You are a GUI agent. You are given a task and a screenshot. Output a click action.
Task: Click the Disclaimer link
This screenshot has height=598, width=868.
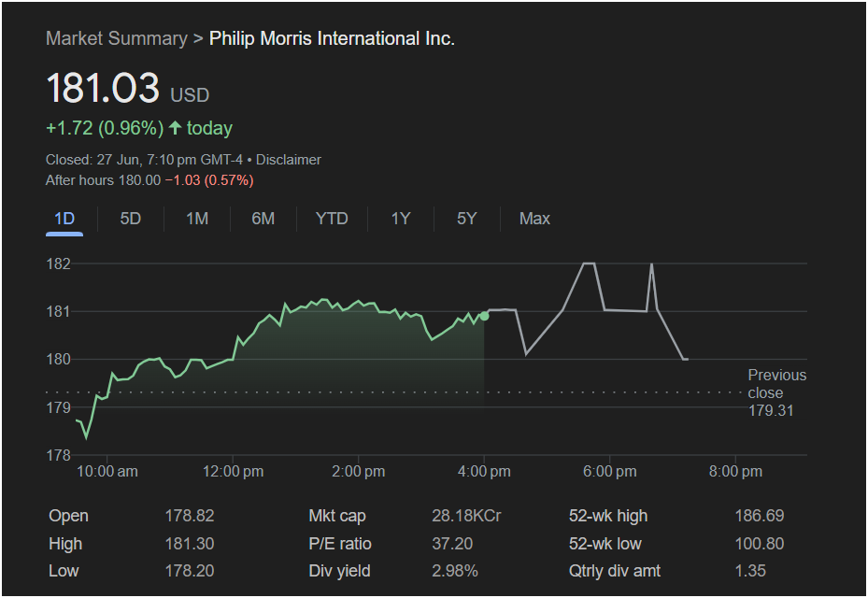(289, 160)
